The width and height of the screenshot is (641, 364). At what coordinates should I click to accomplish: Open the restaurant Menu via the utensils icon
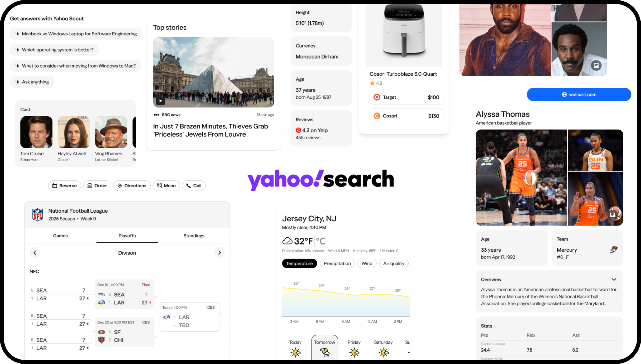(x=159, y=185)
